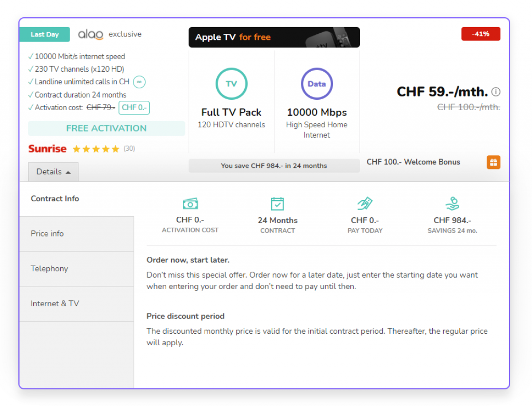The image size is (532, 406).
Task: Click the FREE ACTIVATION banner
Action: tap(107, 128)
